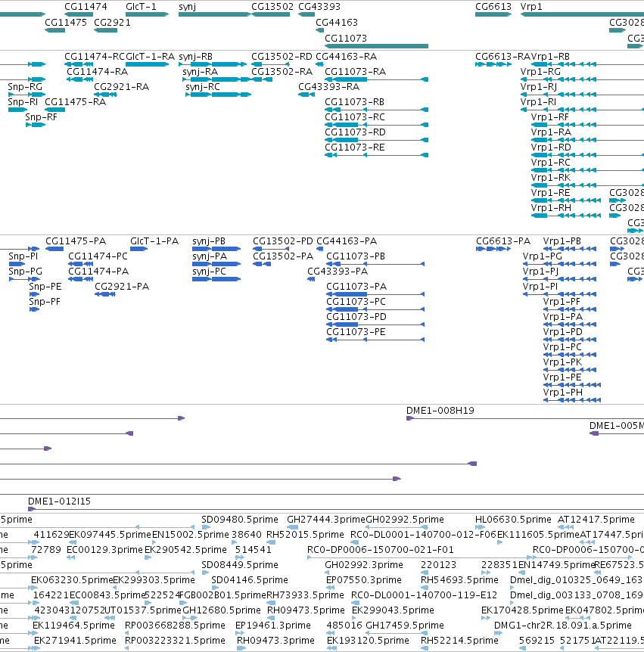This screenshot has height=652, width=644.
Task: Open transcript CG11474-RC
Action: click(79, 64)
